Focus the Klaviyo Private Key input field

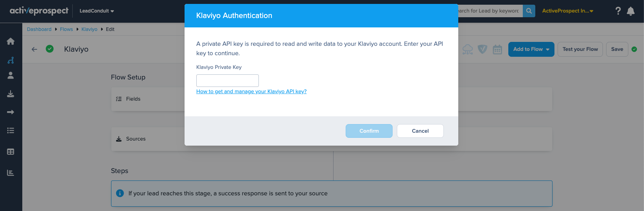(x=227, y=81)
